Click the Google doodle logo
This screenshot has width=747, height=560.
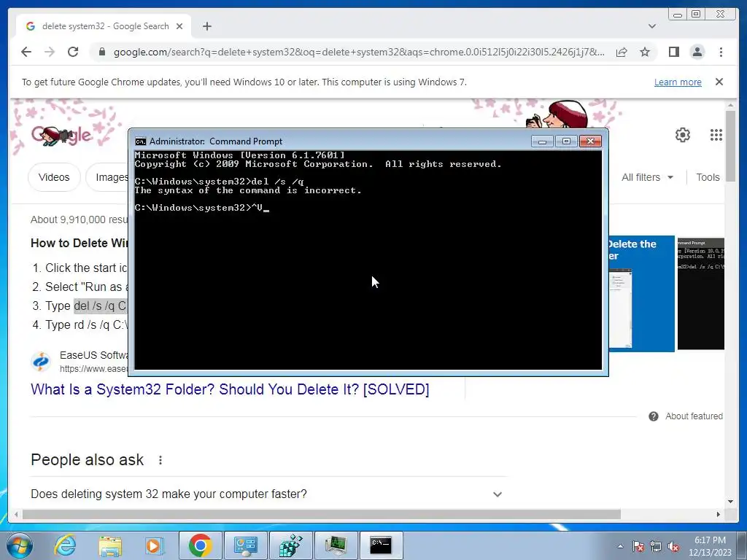[x=61, y=135]
